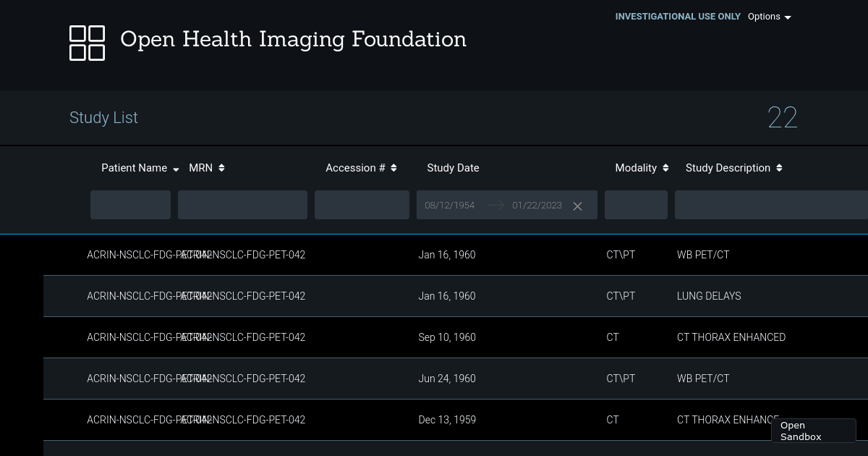Image resolution: width=868 pixels, height=456 pixels.
Task: Sort studies by Accession # column
Action: 361,168
